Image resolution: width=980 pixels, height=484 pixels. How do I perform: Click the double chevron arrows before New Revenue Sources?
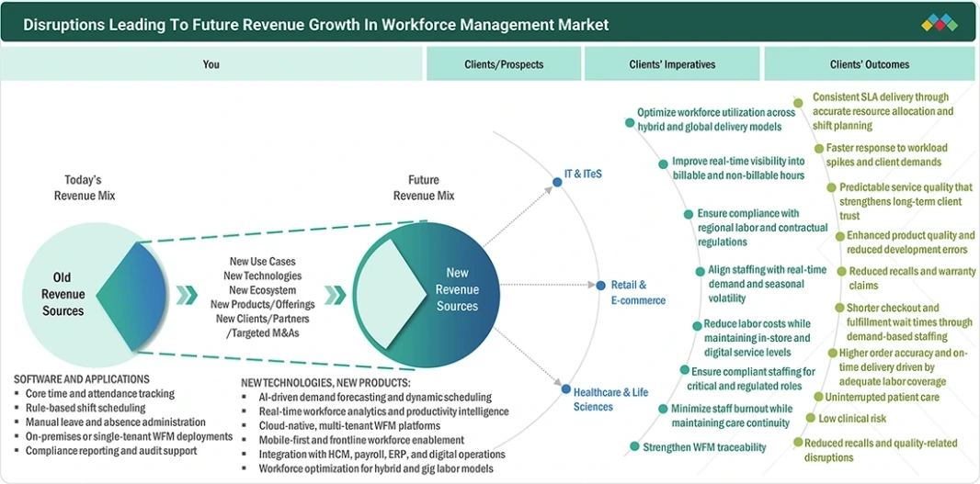pos(336,295)
